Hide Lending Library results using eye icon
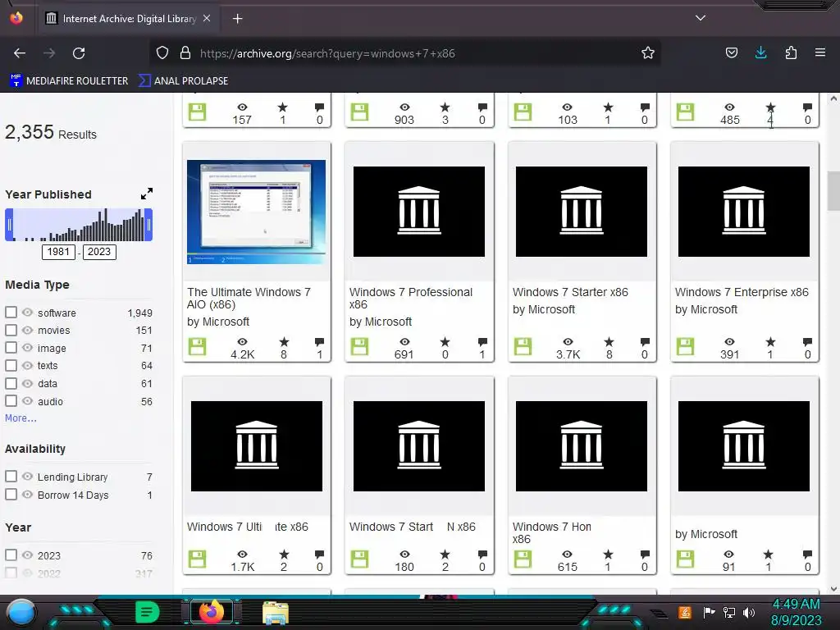The height and width of the screenshot is (630, 840). click(x=27, y=477)
